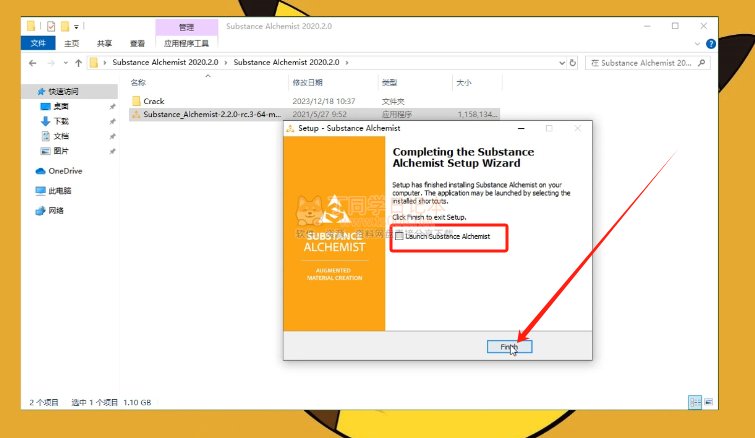Switch to the 共享 ribbon tab
755x438 pixels.
104,43
